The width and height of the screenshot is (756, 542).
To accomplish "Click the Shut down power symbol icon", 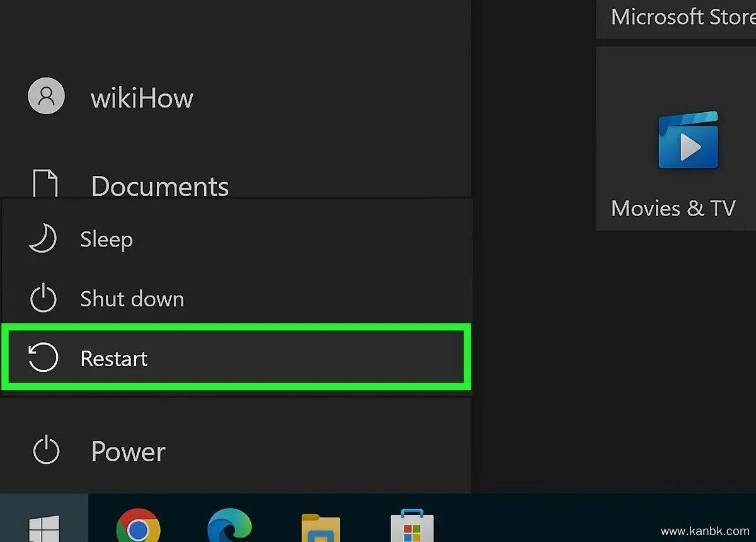I will [43, 299].
